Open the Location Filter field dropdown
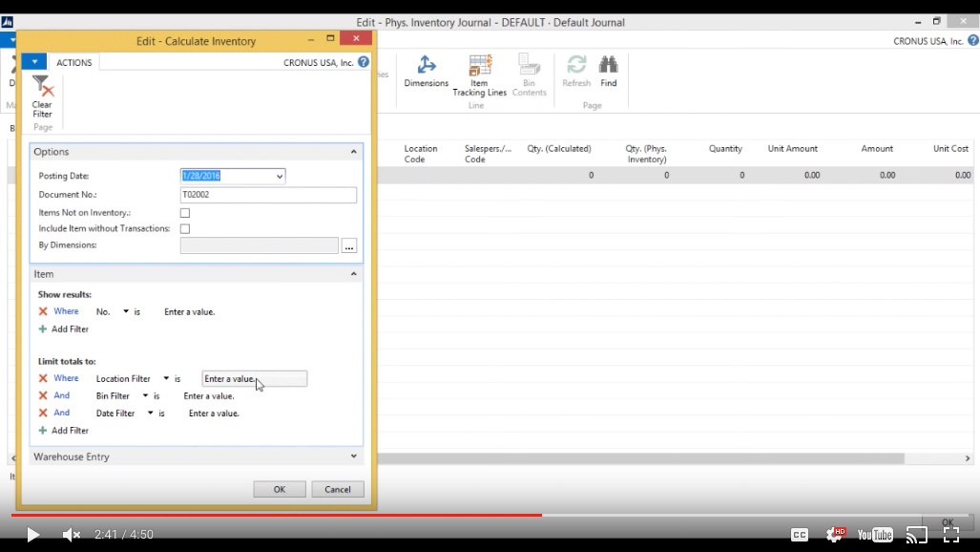The height and width of the screenshot is (552, 980). tap(166, 378)
